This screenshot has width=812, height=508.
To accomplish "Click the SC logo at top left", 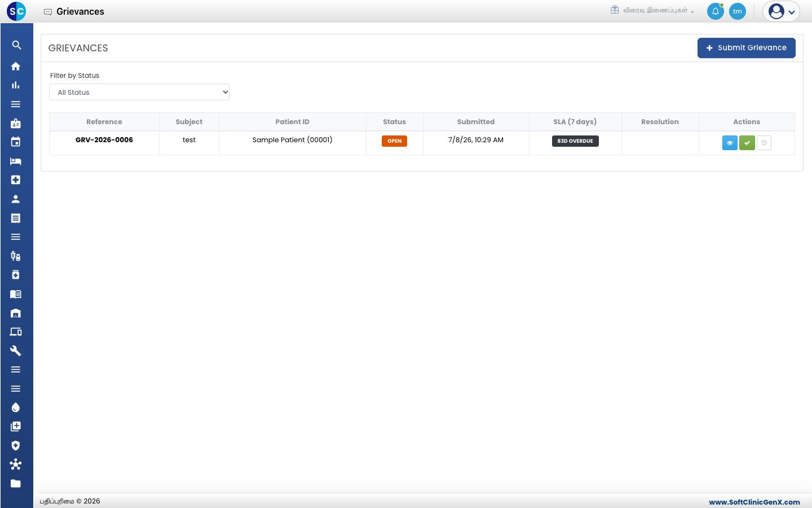I will click(x=16, y=11).
